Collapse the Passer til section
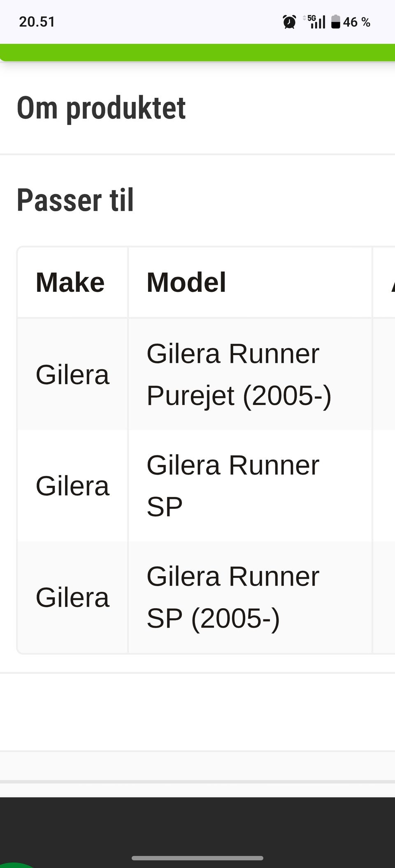This screenshot has height=868, width=395. (x=75, y=200)
